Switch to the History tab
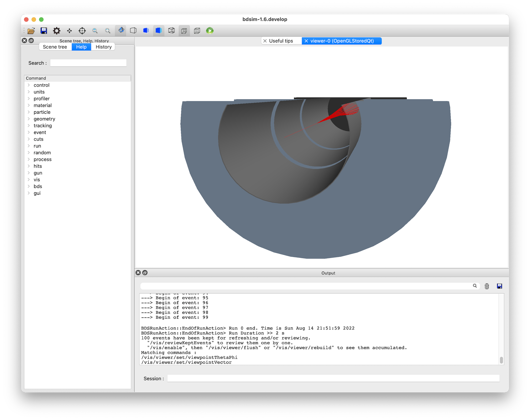Image resolution: width=530 pixels, height=420 pixels. coord(104,47)
